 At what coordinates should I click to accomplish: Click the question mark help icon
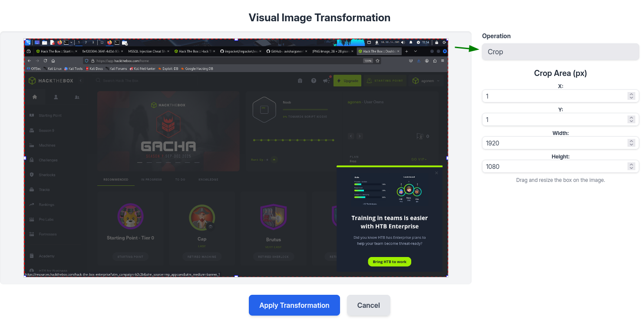coord(314,81)
